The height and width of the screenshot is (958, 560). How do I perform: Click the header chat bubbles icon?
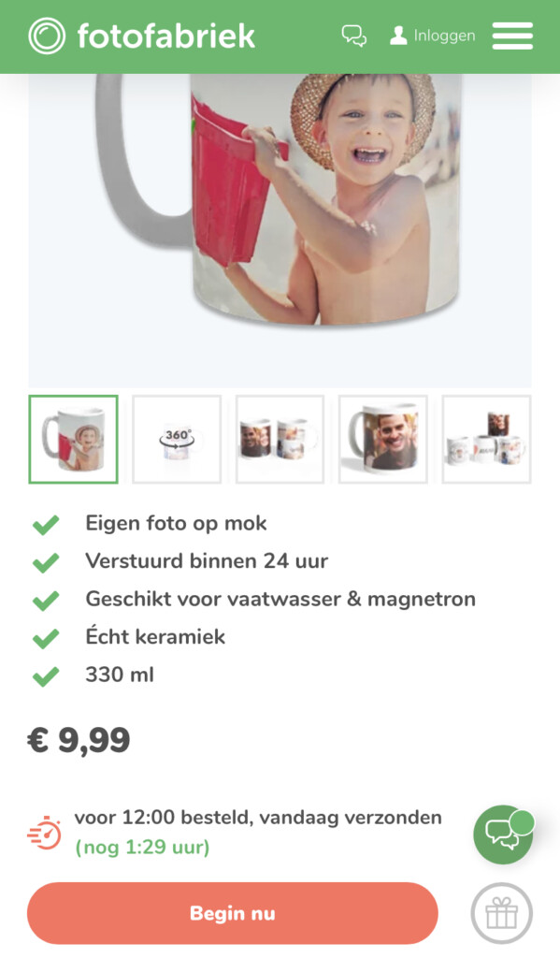[x=354, y=36]
